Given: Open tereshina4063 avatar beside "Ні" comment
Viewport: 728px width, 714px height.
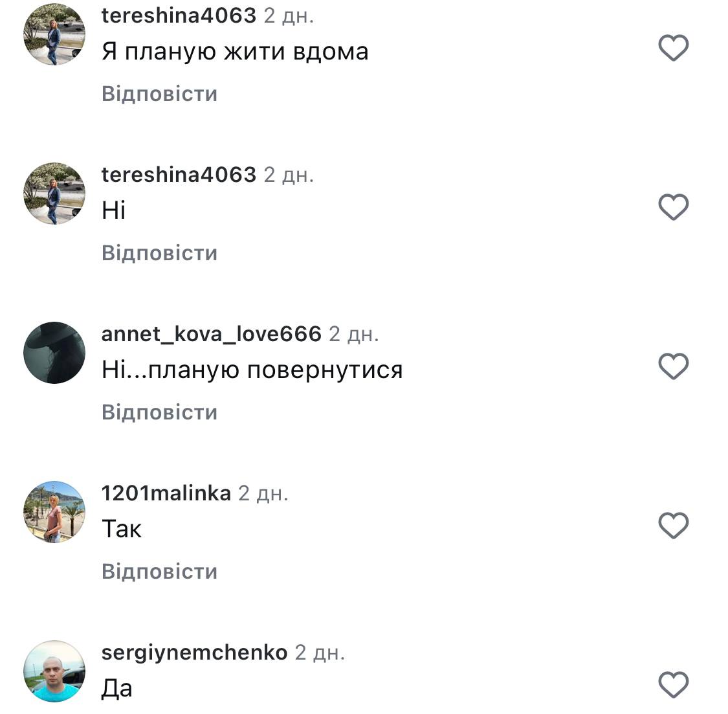Looking at the screenshot, I should 54,194.
